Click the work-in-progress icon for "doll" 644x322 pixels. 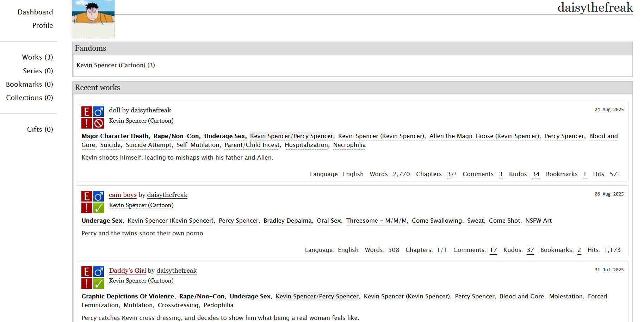pos(99,123)
